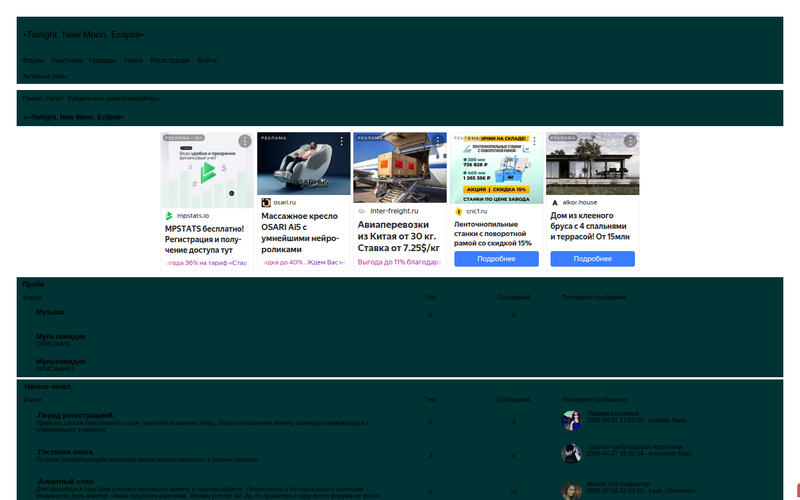This screenshot has height=500, width=800.
Task: Click the three-dot menu on the alkor.house ad
Action: click(x=630, y=142)
